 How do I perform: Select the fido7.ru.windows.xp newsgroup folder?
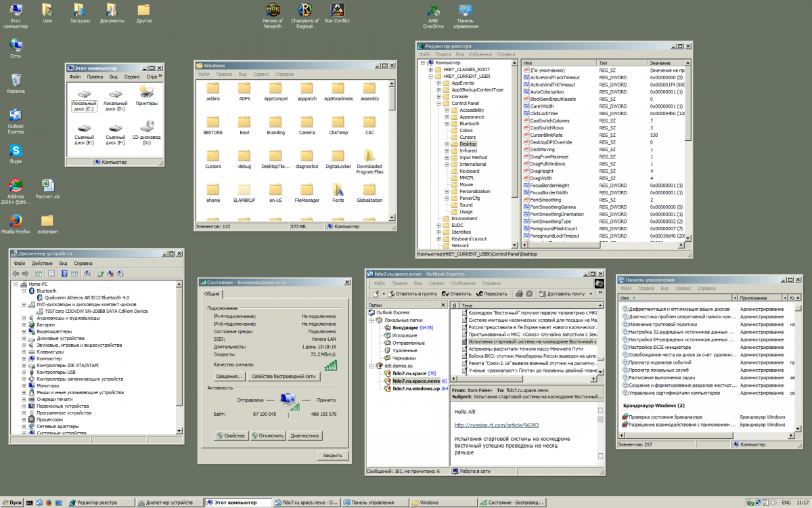coord(415,389)
